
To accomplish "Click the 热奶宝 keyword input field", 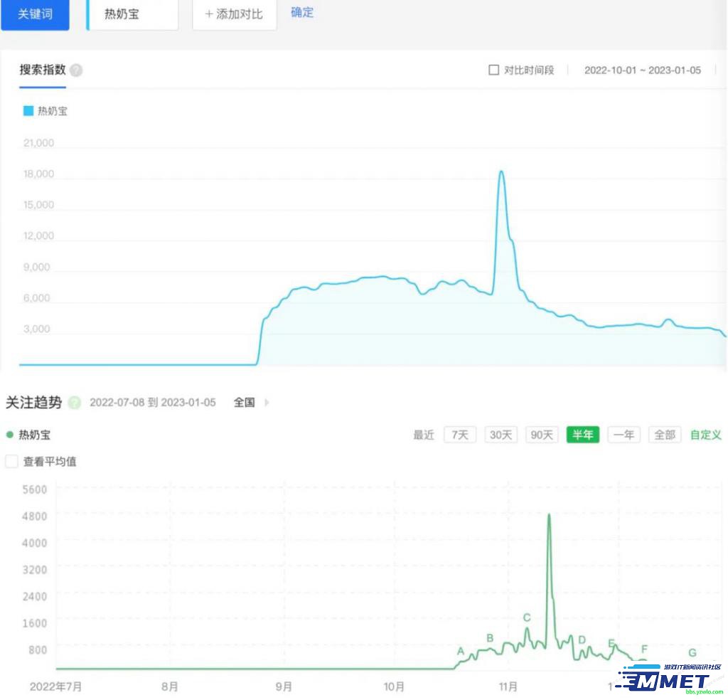I will 132,14.
